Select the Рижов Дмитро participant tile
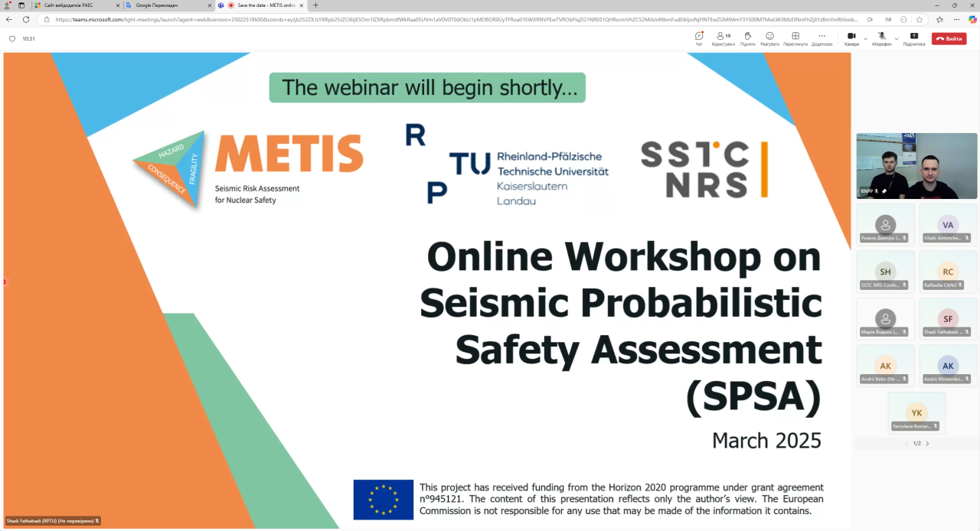980x531 pixels. click(886, 224)
